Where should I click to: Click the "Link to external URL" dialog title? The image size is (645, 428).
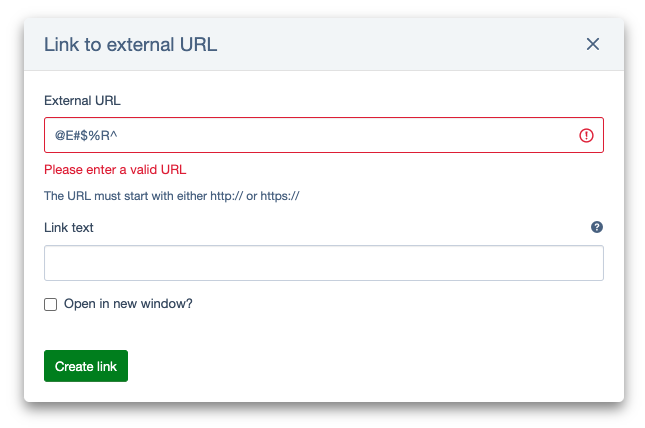130,44
